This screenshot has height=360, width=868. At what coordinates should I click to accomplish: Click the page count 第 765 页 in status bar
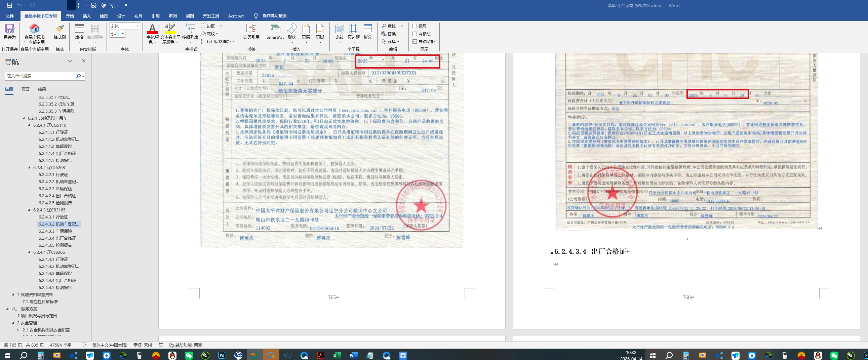[24, 345]
